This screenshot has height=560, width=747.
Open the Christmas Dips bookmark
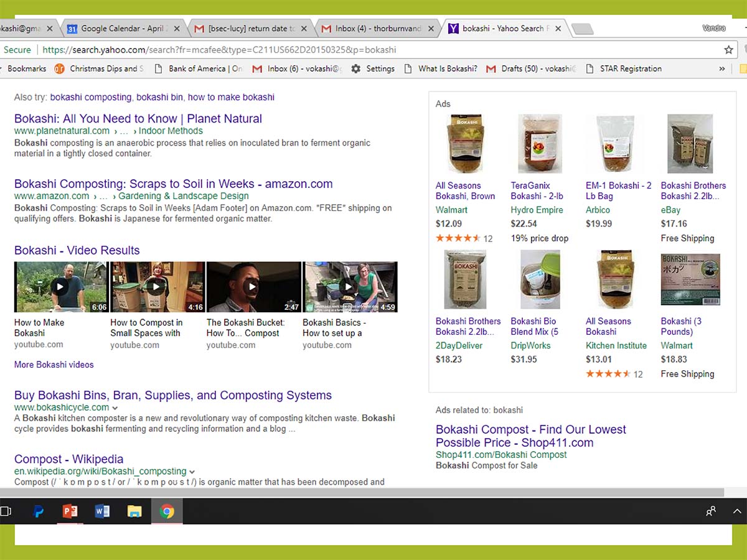tap(98, 68)
